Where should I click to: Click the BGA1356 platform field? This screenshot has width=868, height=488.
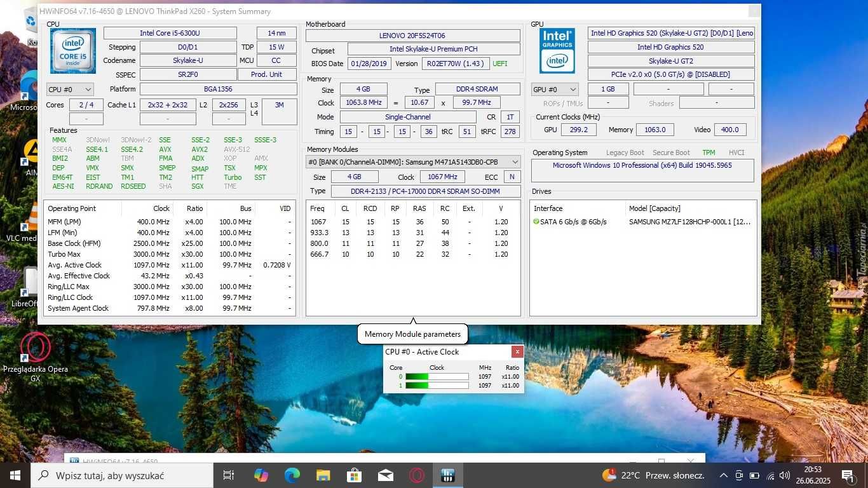[218, 90]
